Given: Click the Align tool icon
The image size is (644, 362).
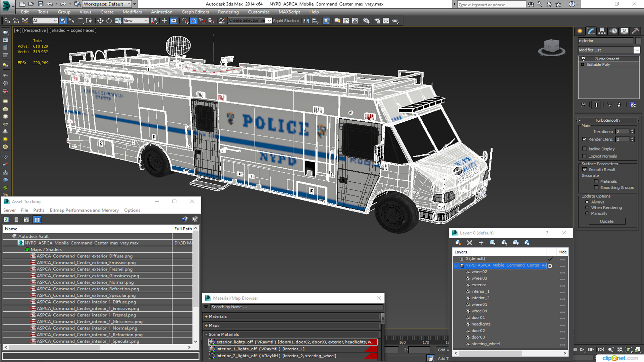Looking at the screenshot, I should point(315,21).
